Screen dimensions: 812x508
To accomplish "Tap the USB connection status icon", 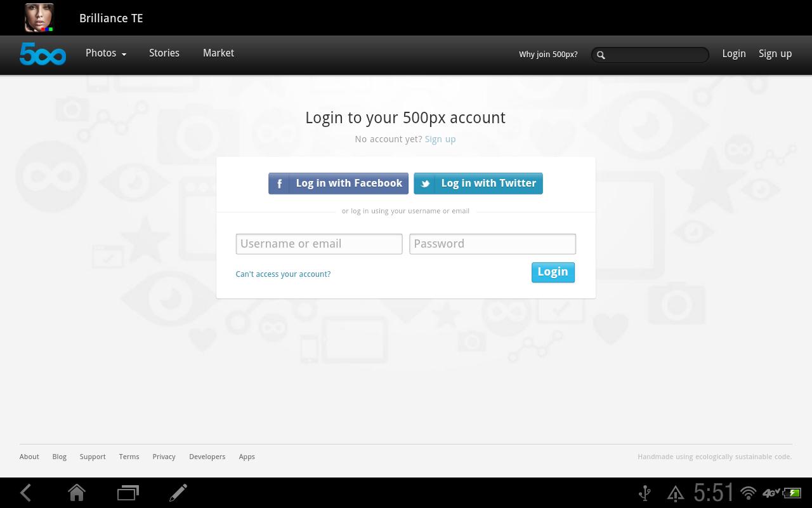I will pyautogui.click(x=645, y=493).
